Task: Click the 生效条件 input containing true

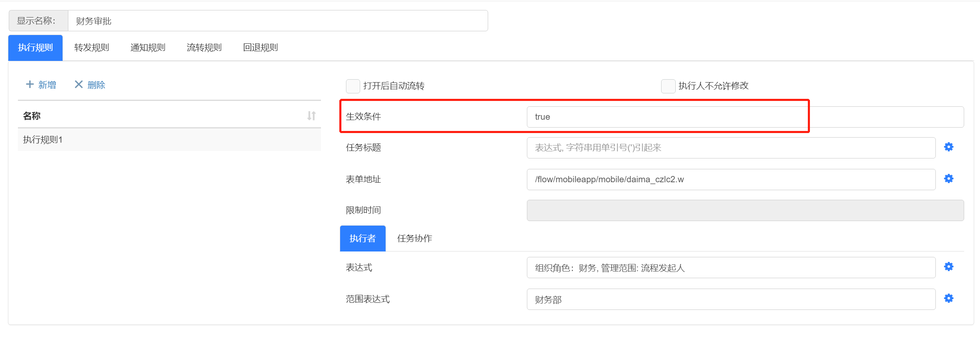Action: (744, 117)
